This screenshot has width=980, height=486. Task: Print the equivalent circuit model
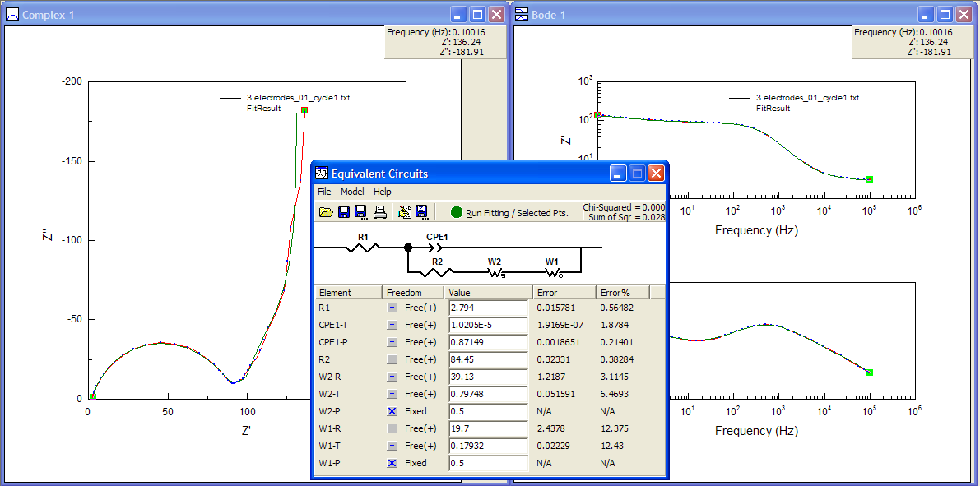point(380,212)
